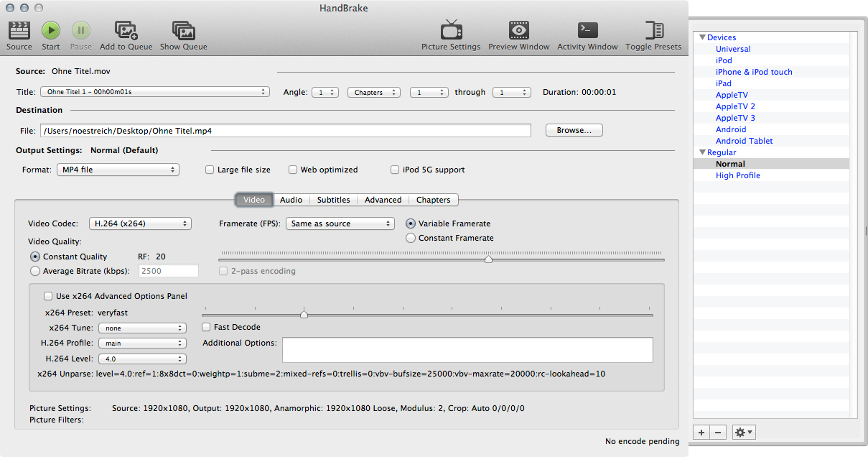Select the Android preset
Image resolution: width=868 pixels, height=457 pixels.
731,129
